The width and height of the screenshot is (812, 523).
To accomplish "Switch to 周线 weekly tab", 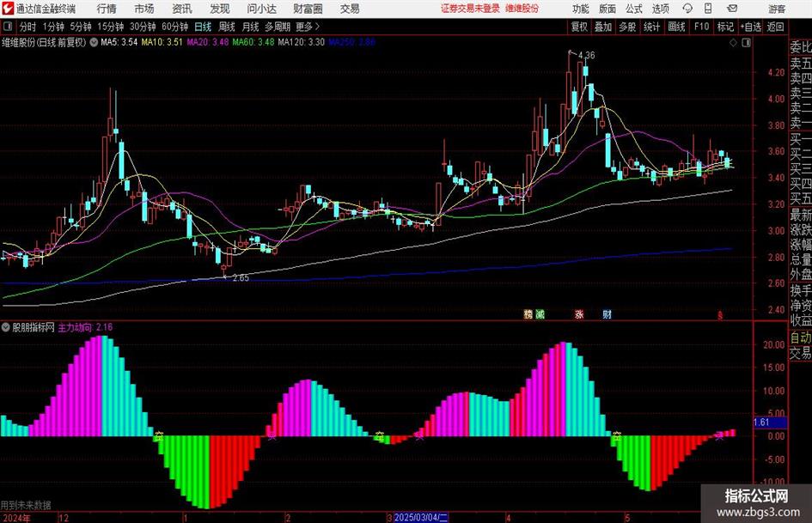I will [x=227, y=27].
